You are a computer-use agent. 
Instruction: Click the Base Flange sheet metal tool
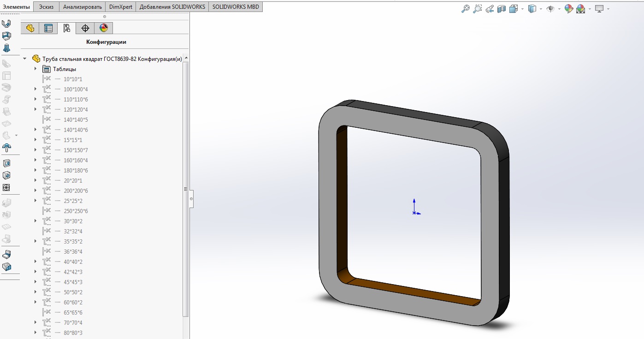click(x=6, y=24)
